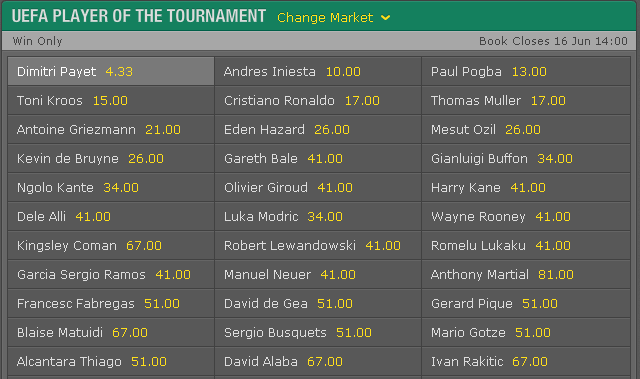The height and width of the screenshot is (379, 640).
Task: Select Antoine Griezmann at 21.00
Action: click(111, 129)
